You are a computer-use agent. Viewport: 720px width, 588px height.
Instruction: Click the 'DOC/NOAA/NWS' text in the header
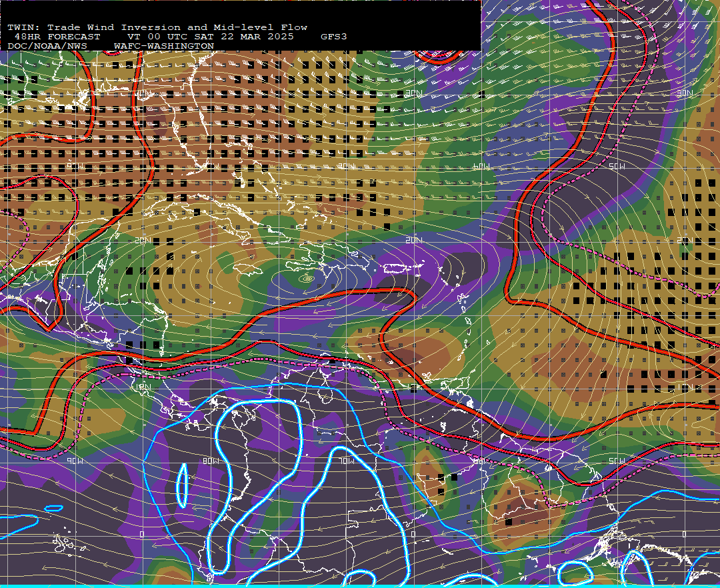47,46
